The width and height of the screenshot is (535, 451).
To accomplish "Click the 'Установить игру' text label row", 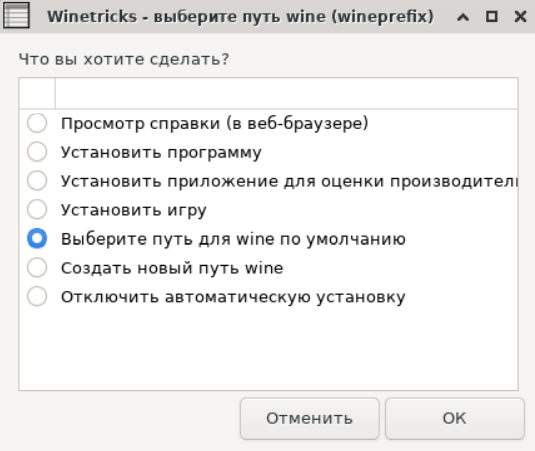I will click(x=134, y=210).
